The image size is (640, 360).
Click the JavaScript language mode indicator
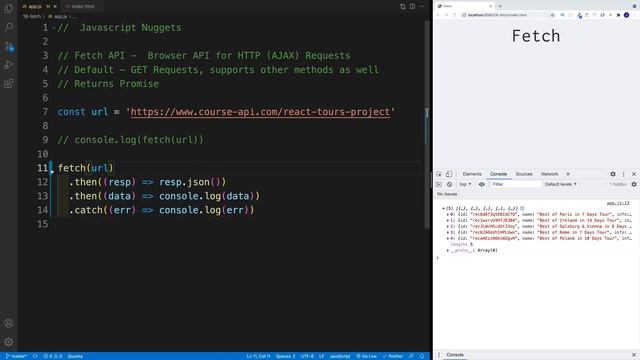click(340, 356)
